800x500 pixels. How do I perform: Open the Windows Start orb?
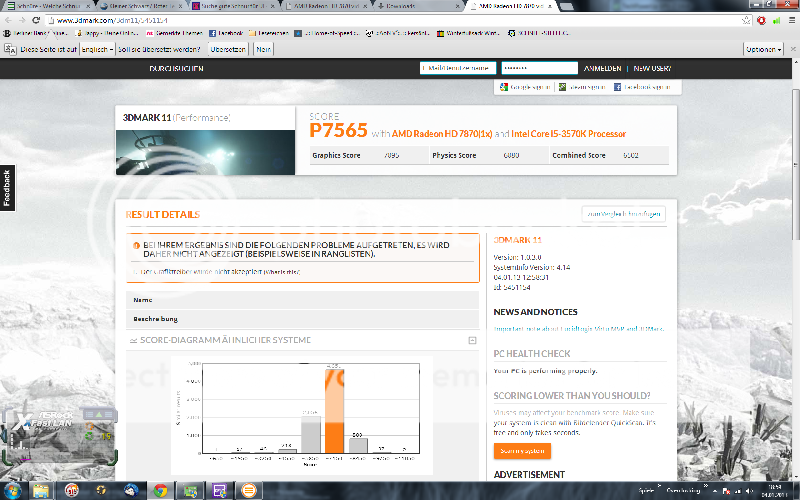[x=12, y=491]
